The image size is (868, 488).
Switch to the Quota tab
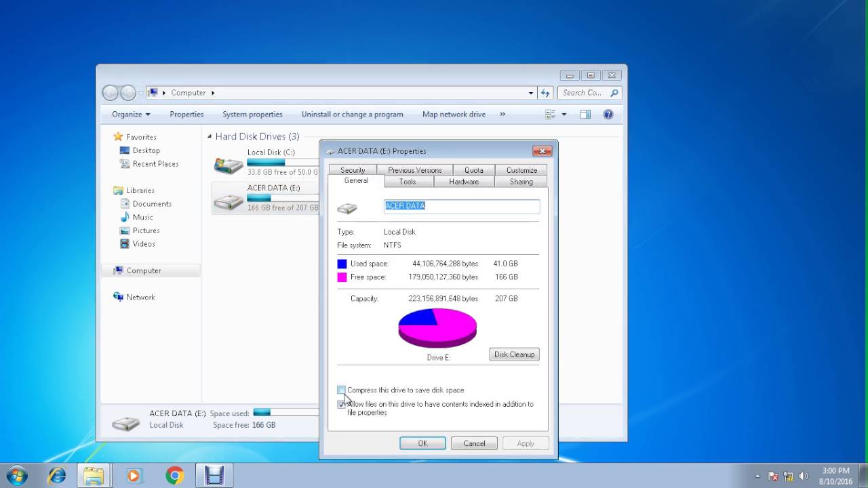(x=474, y=170)
